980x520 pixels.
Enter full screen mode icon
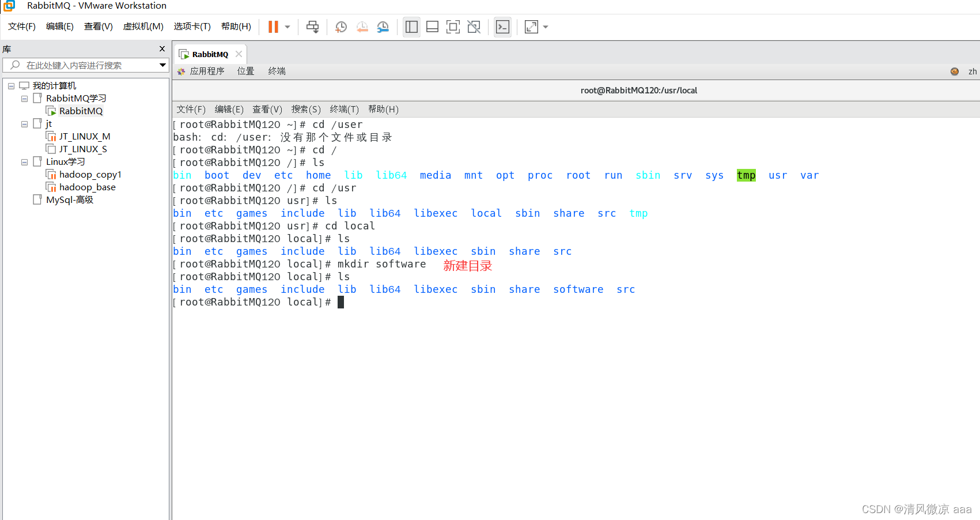tap(453, 27)
